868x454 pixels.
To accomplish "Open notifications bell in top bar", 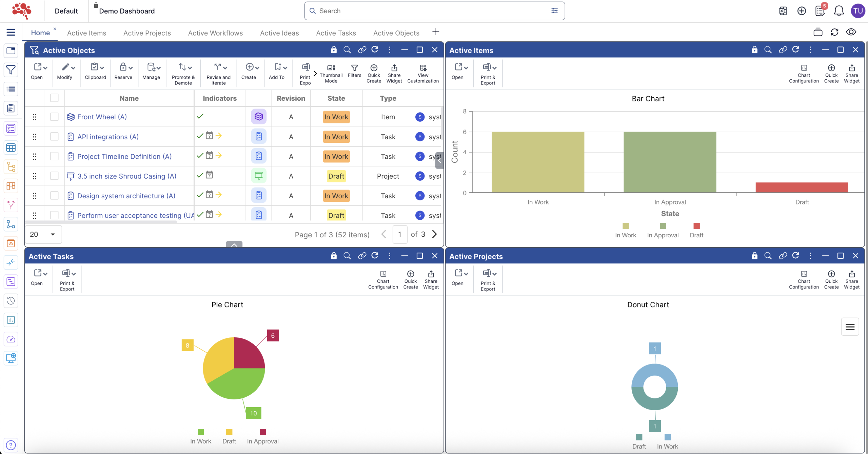I will tap(839, 11).
